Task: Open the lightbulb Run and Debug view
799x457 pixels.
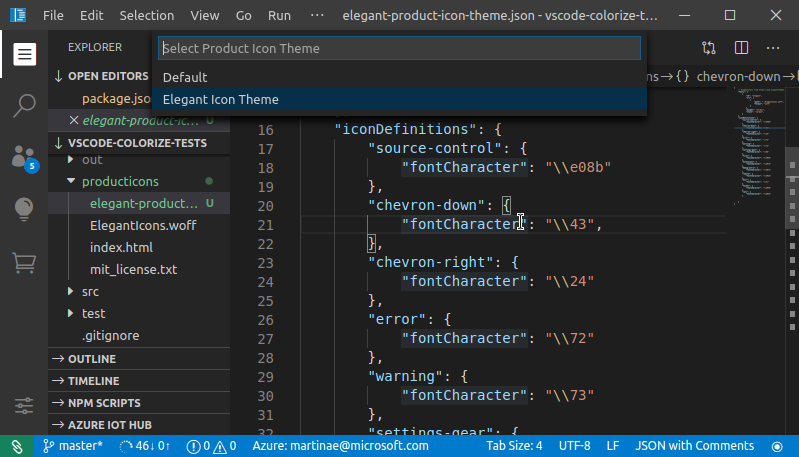Action: coord(24,209)
